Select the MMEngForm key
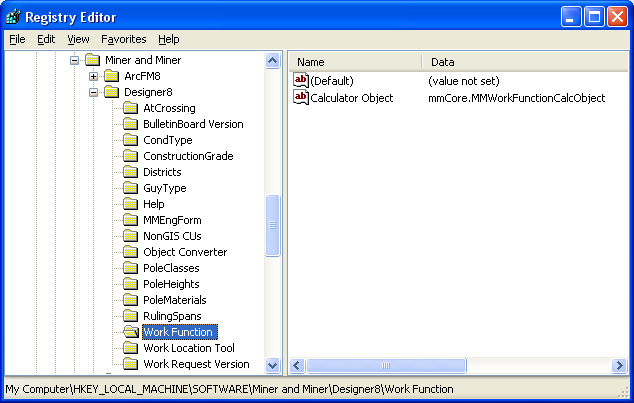 (x=172, y=220)
